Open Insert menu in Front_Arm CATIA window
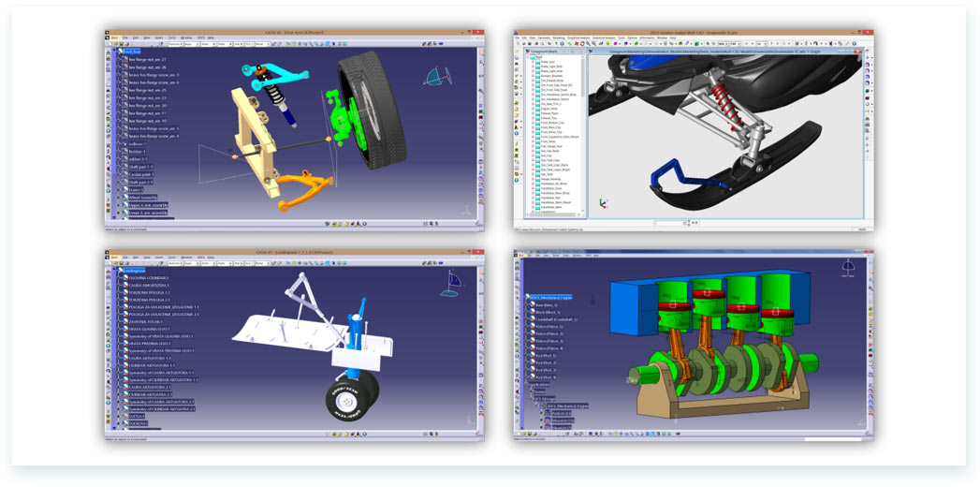The image size is (980, 487). pos(159,37)
